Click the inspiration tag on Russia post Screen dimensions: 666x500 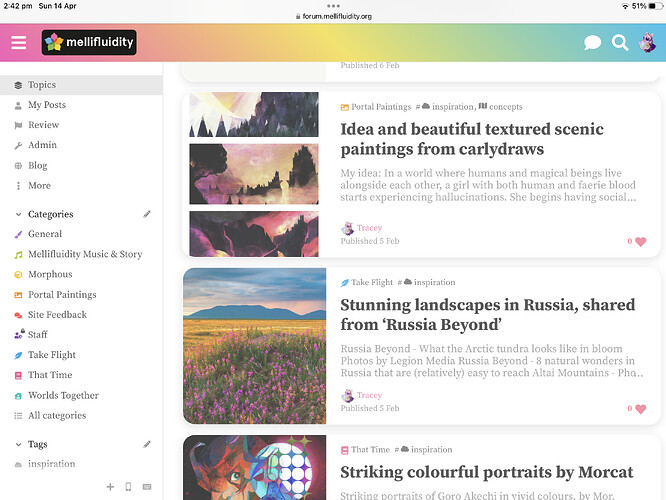(429, 282)
